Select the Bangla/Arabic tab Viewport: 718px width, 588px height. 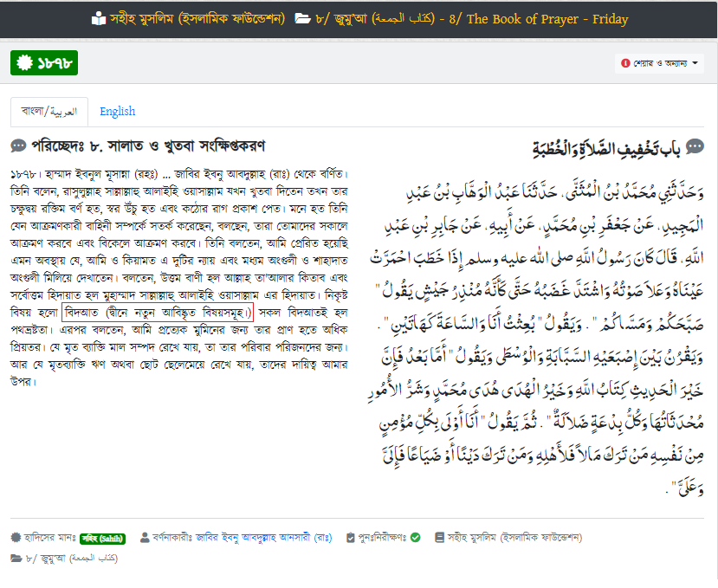coord(49,112)
